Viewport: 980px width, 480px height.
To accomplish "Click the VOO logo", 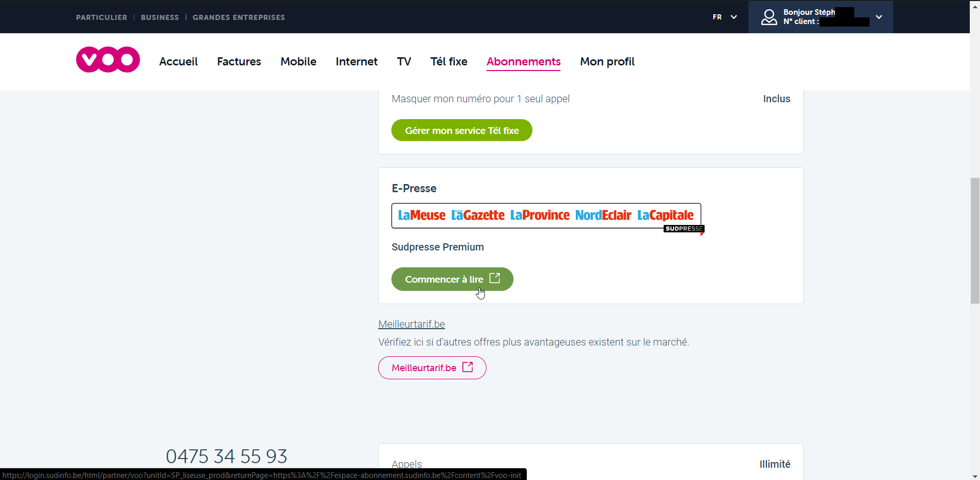I will click(x=108, y=60).
